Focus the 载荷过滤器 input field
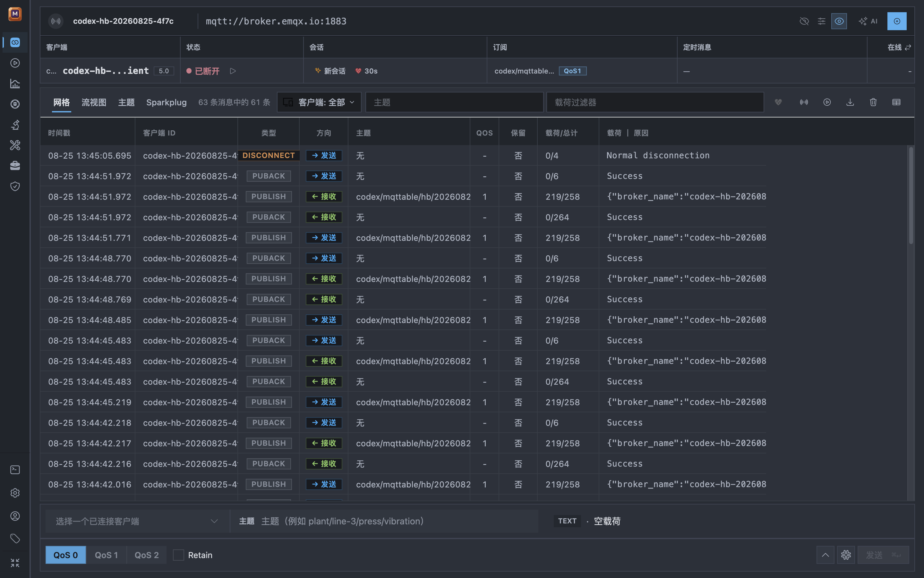The image size is (924, 578). [655, 102]
